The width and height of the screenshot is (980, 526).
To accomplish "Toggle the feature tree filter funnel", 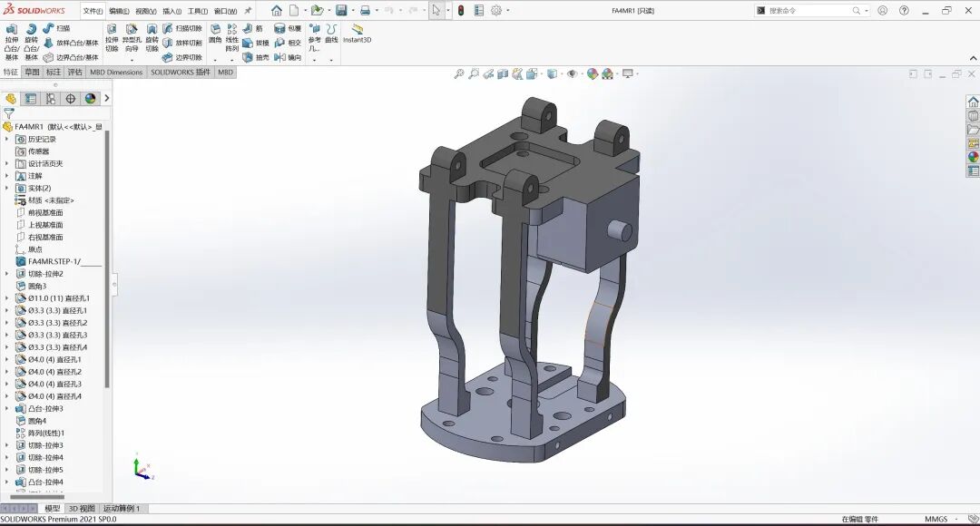I will [x=9, y=113].
